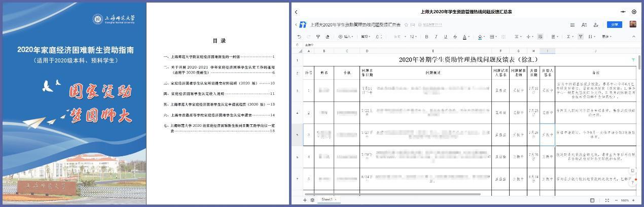Click the zoom-in plus beside 100%
Viewport: 644px width, 207px height.
tap(634, 200)
